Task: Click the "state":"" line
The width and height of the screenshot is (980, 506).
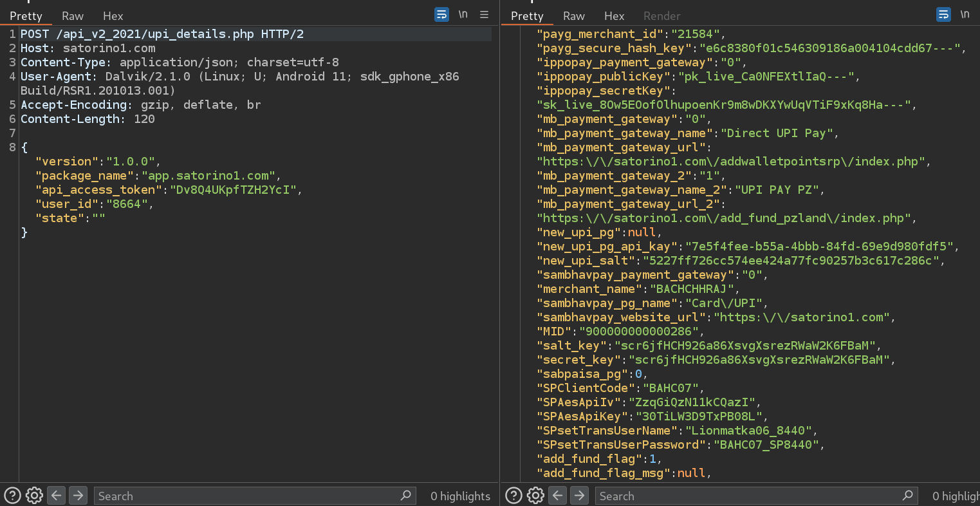Action: (x=70, y=218)
